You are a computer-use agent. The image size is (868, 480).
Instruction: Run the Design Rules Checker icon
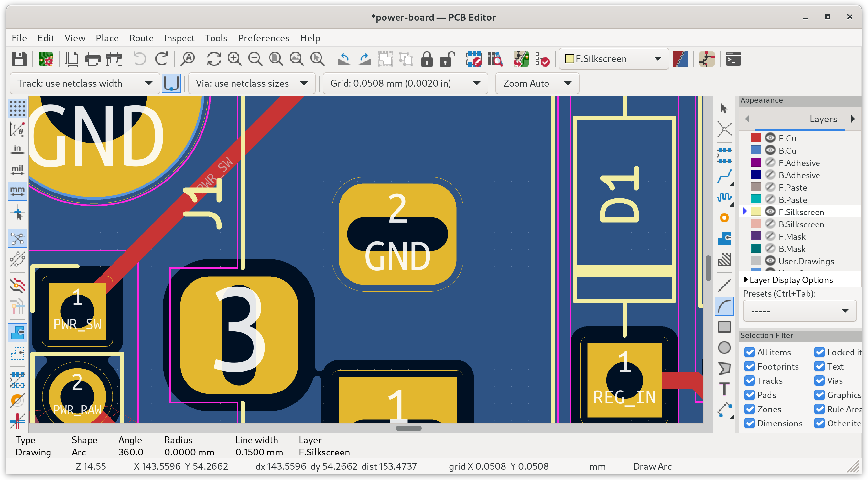tap(542, 59)
